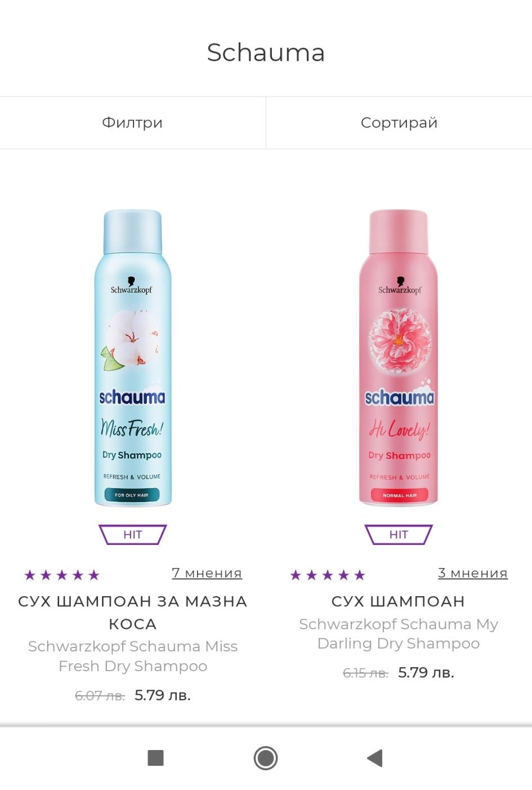532x790 pixels.
Task: Tap the HIT badge under Miss Fresh
Action: point(133,535)
